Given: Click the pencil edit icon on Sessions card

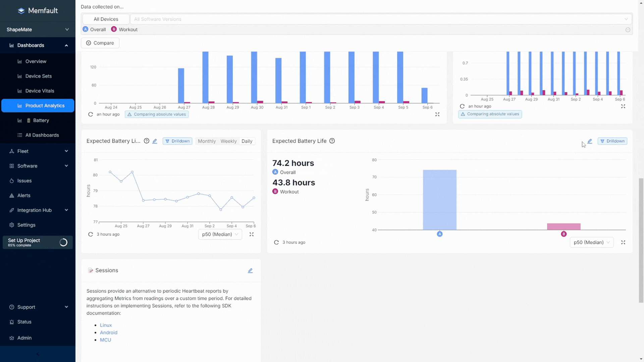Looking at the screenshot, I should coord(250,270).
